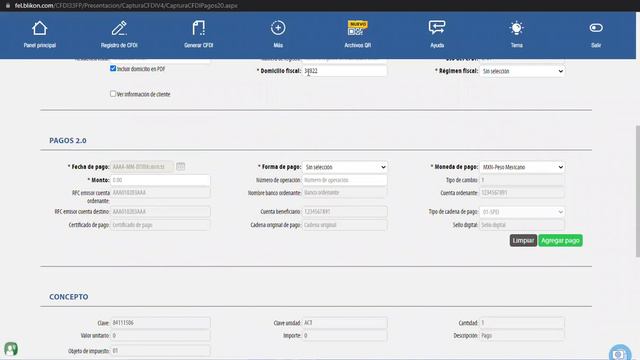Screen dimensions: 640x360
Task: Click the Objeto de impuesto field
Action: pyautogui.click(x=160, y=351)
